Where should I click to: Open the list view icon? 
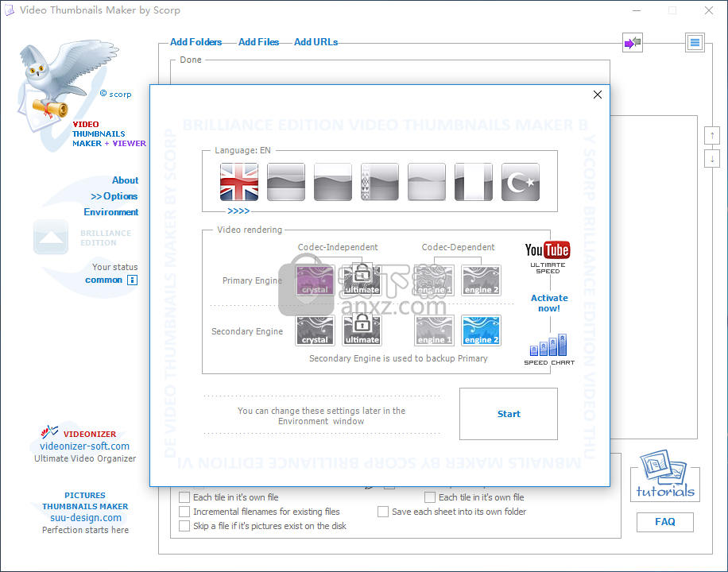tap(695, 43)
